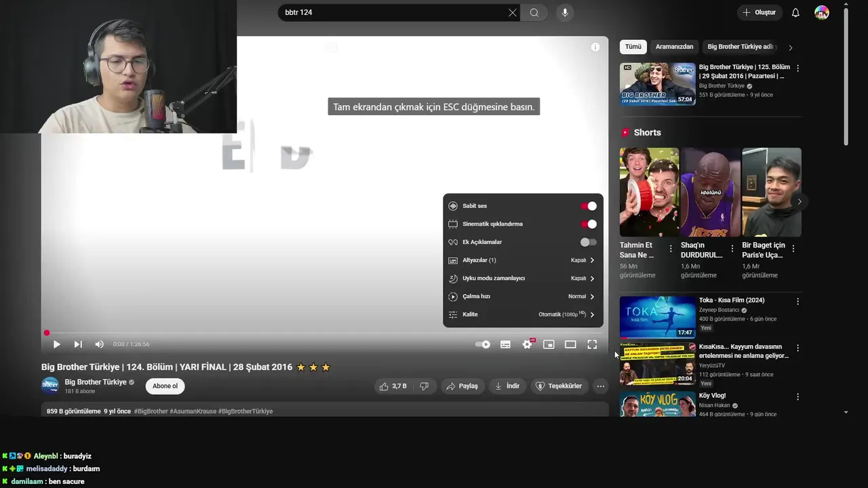The height and width of the screenshot is (488, 868).
Task: Select the Tümü filter chip
Action: pyautogui.click(x=633, y=47)
